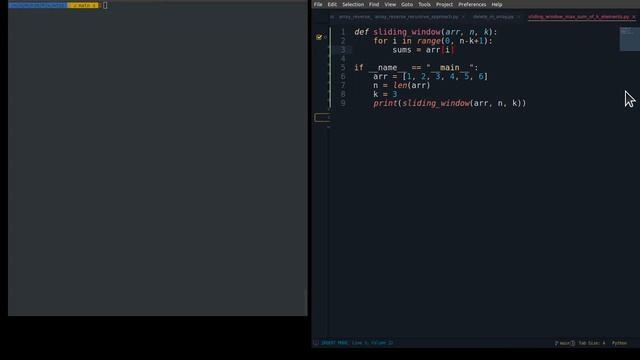Click 'sums' on line 3
This screenshot has width=640, height=360.
402,50
